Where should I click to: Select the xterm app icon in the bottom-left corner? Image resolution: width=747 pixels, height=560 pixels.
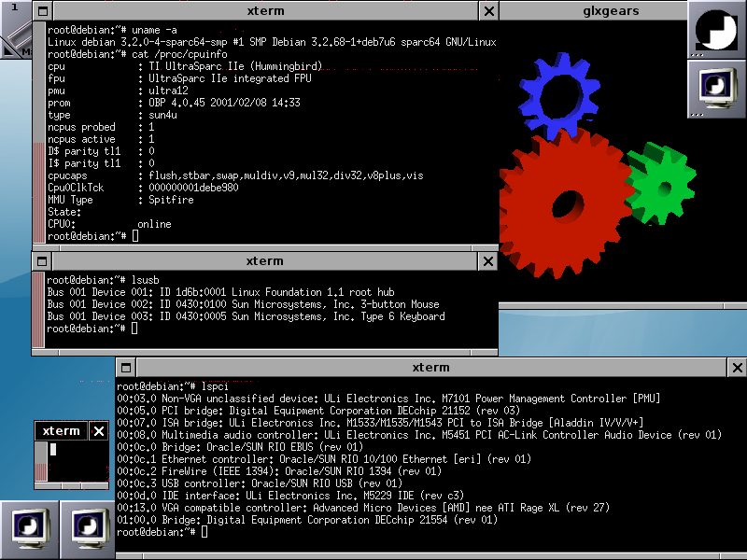click(30, 530)
